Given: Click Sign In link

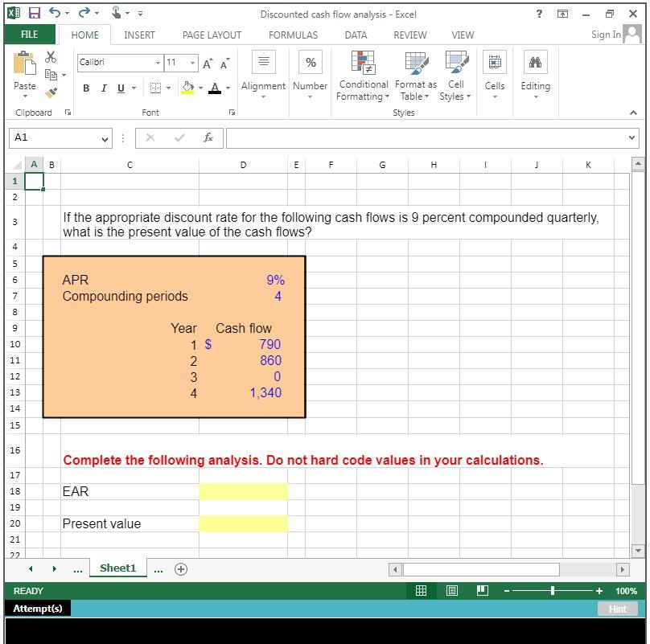Looking at the screenshot, I should (x=606, y=35).
